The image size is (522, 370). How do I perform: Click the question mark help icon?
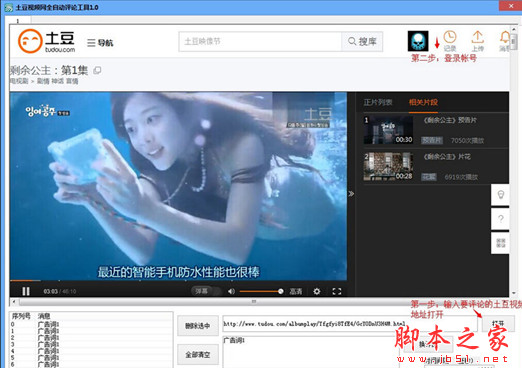tap(500, 219)
